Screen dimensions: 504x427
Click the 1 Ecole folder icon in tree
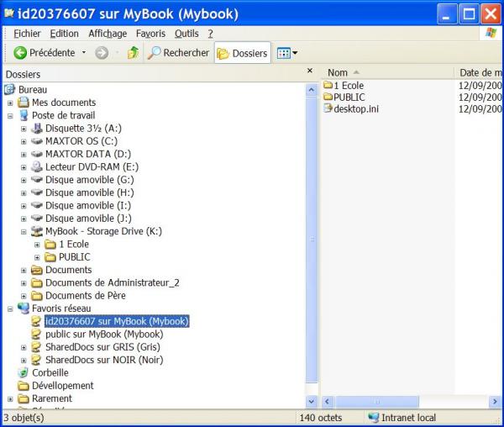[x=50, y=245]
